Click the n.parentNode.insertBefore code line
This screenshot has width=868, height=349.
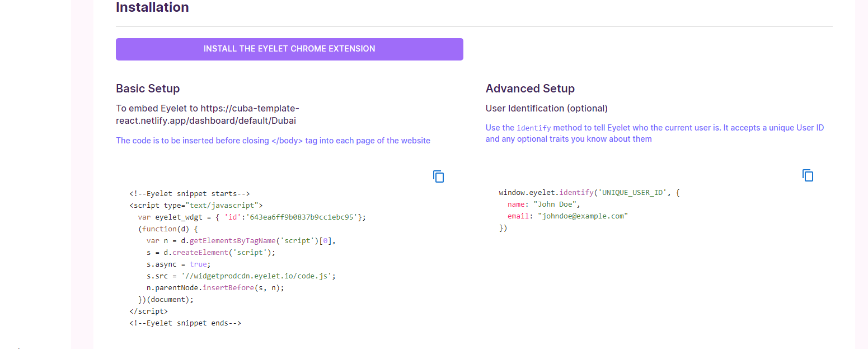click(x=215, y=287)
